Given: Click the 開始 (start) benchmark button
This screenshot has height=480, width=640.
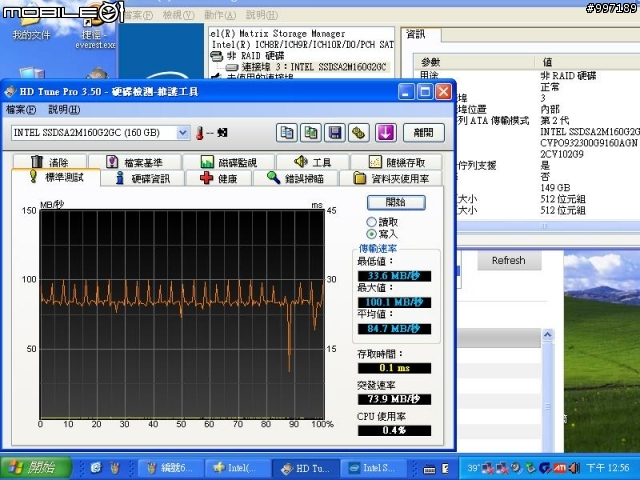Looking at the screenshot, I should click(x=396, y=202).
